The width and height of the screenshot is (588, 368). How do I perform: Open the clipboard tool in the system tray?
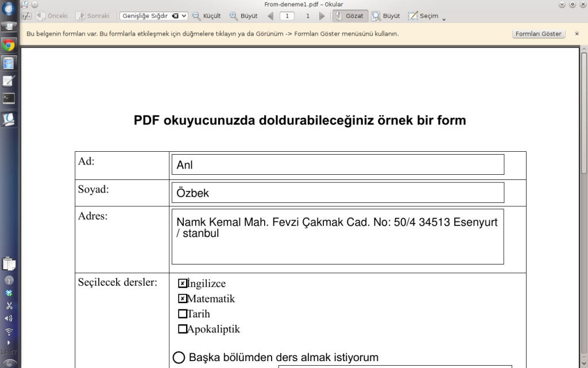pos(9,263)
